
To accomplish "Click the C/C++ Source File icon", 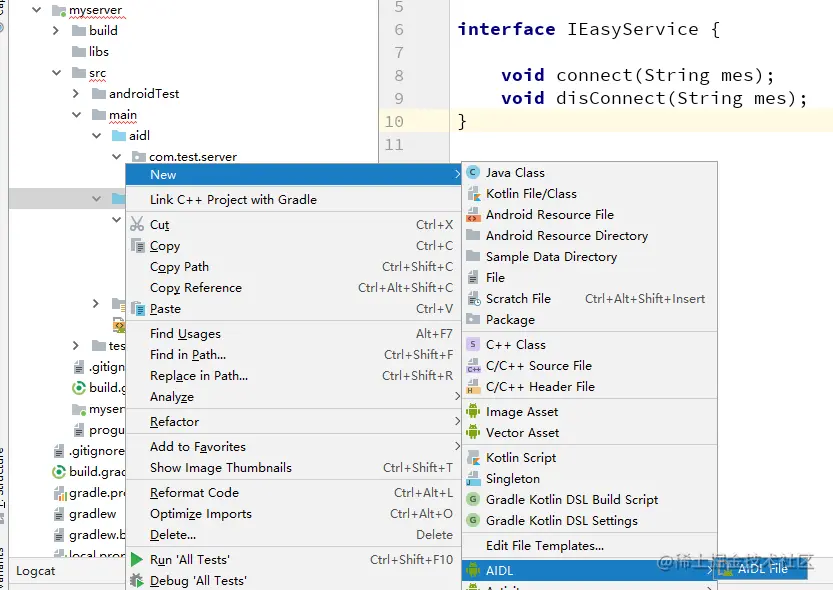I will click(x=473, y=365).
